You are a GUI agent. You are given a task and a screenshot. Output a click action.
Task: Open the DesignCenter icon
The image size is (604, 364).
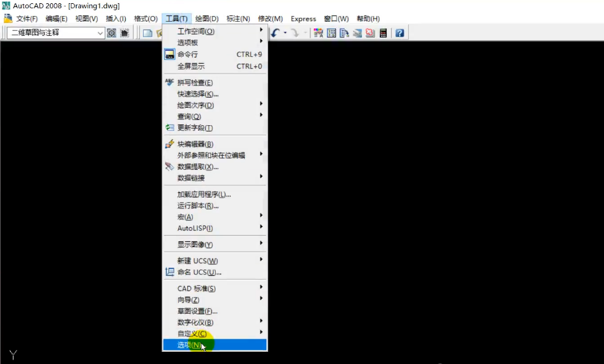tap(331, 33)
